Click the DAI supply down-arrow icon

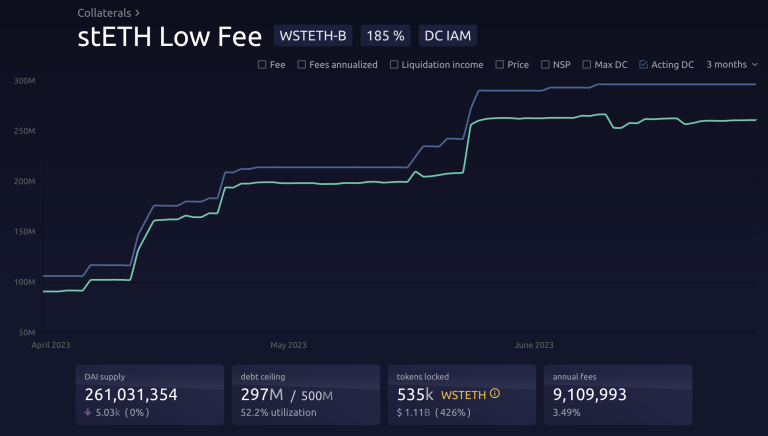click(x=88, y=412)
